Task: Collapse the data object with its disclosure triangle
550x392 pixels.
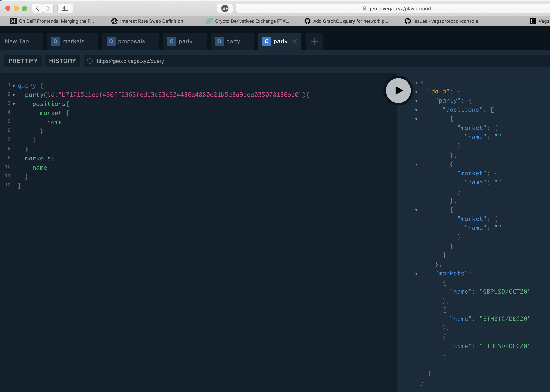Action: pos(416,92)
